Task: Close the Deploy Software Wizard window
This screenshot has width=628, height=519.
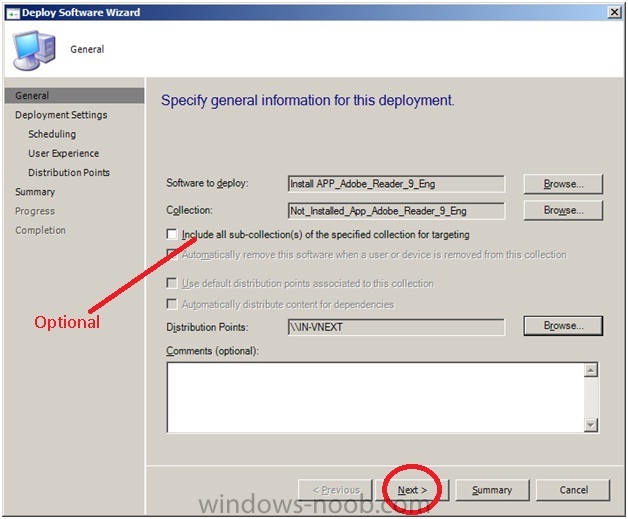Action: coord(614,12)
